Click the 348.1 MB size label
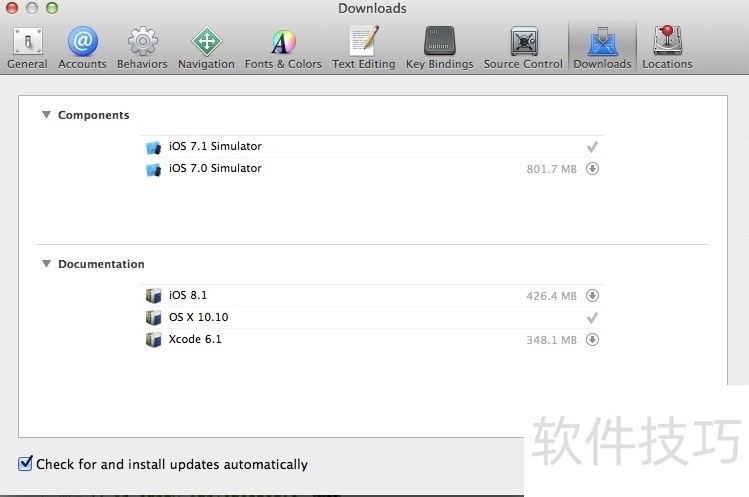Image resolution: width=749 pixels, height=497 pixels. click(551, 340)
